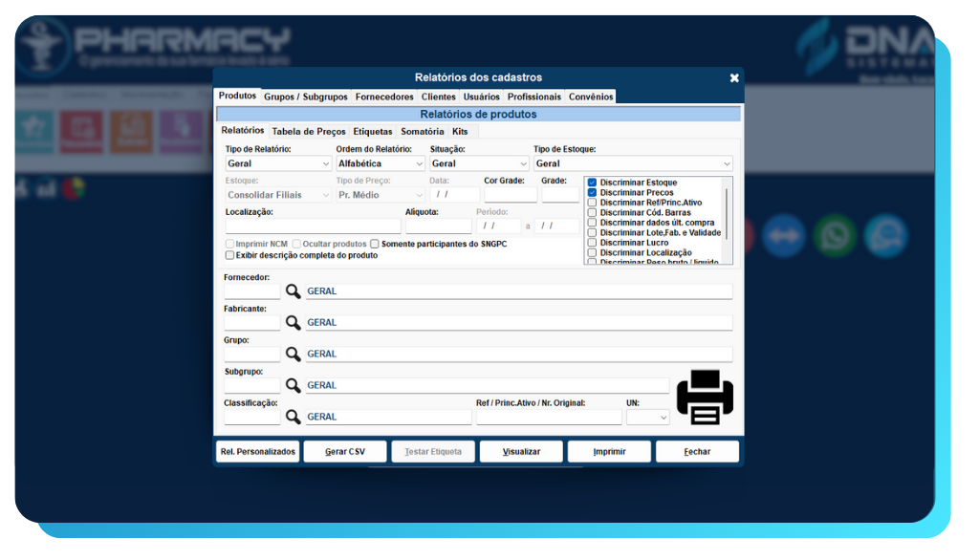979x560 pixels.
Task: Toggle Discriminar Estoque checkbox
Action: tap(592, 183)
